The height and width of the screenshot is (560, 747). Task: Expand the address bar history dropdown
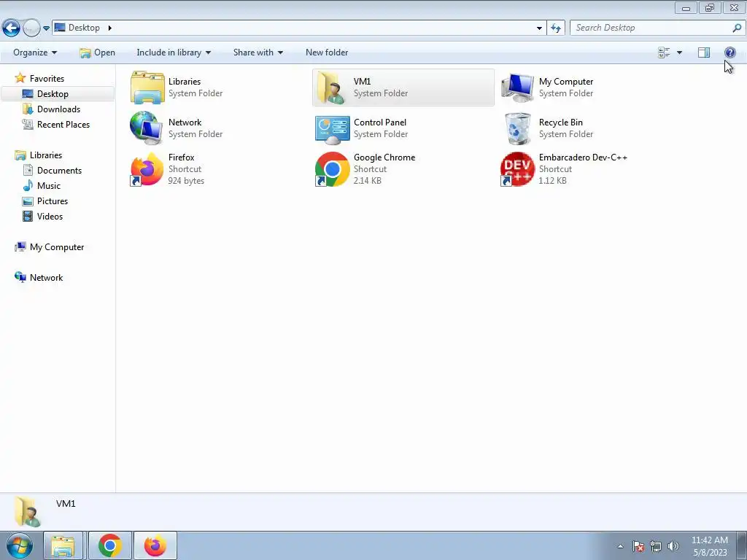(x=539, y=28)
